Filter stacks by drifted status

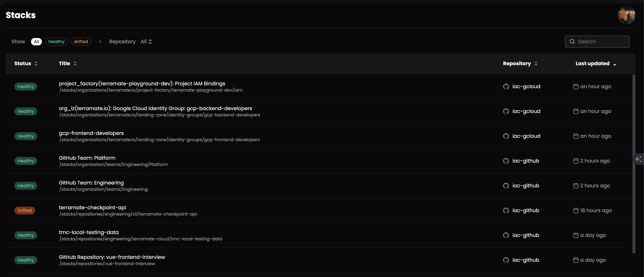coord(81,41)
